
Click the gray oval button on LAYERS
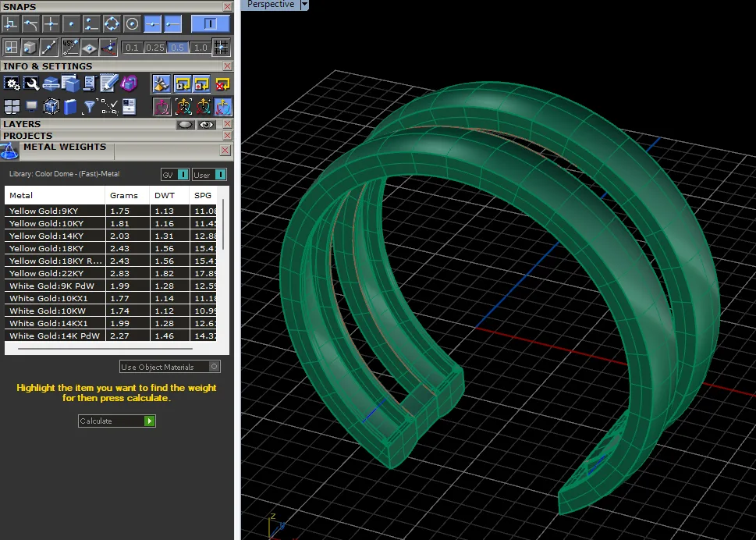(x=185, y=125)
